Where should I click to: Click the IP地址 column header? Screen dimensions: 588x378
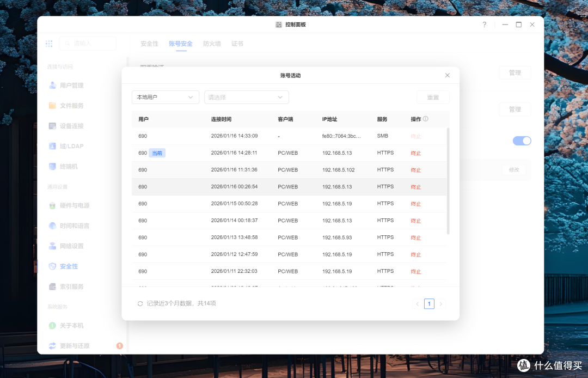(x=329, y=119)
